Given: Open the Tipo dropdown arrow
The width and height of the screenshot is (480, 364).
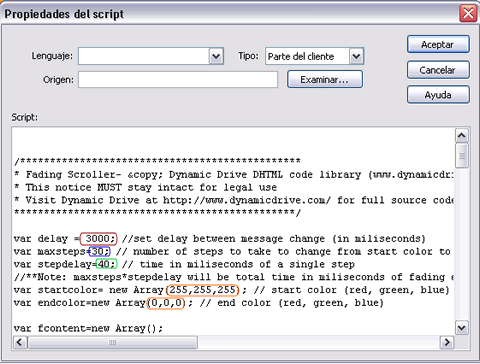Looking at the screenshot, I should pos(356,56).
